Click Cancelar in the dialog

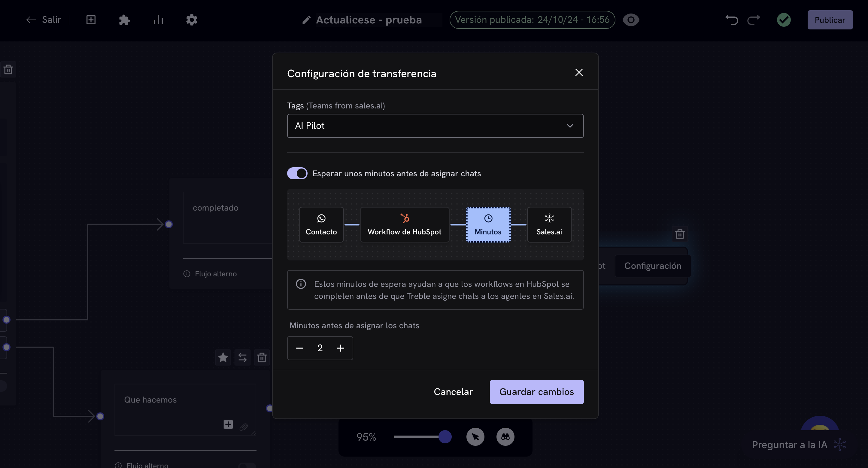(x=453, y=391)
